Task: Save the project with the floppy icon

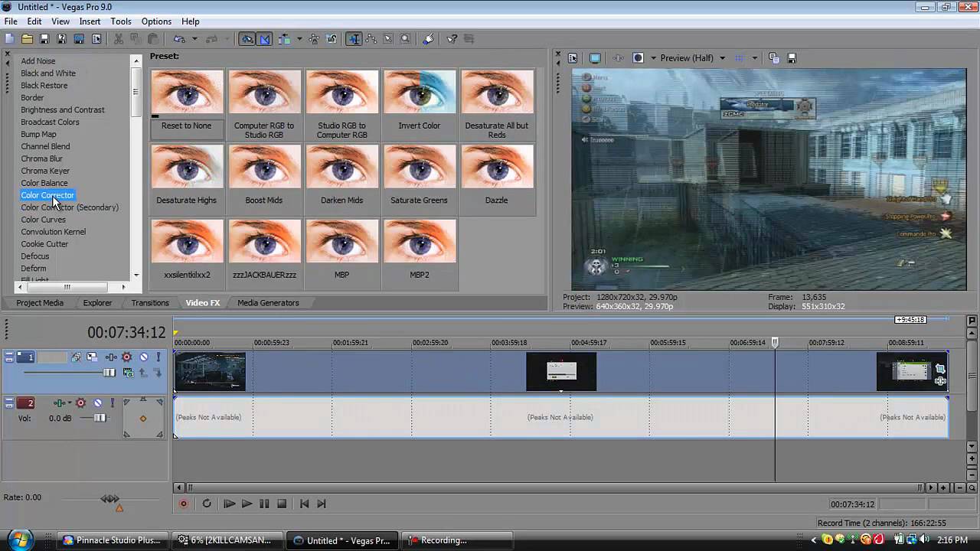Action: point(44,39)
